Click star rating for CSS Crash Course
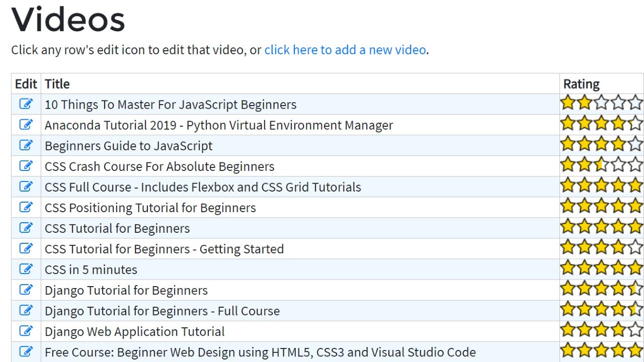The image size is (644, 362). pyautogui.click(x=601, y=164)
